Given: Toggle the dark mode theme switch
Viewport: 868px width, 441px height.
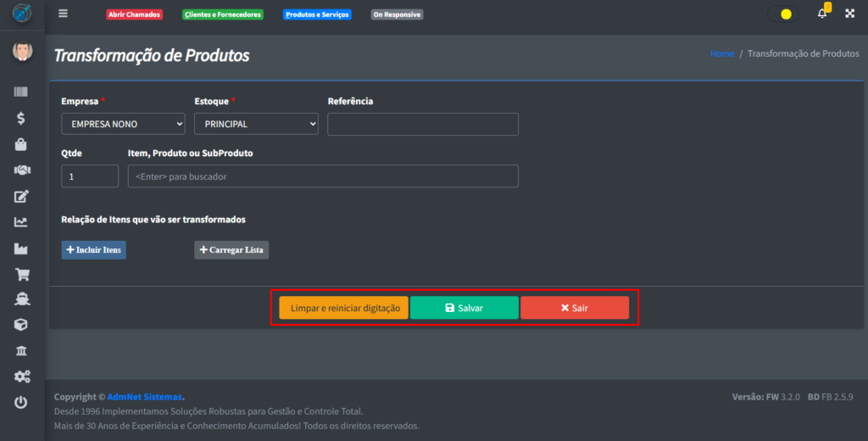Looking at the screenshot, I should 782,14.
